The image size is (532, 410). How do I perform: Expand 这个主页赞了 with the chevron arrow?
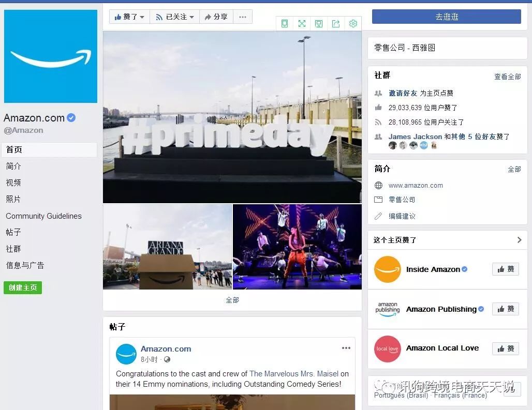pyautogui.click(x=519, y=240)
